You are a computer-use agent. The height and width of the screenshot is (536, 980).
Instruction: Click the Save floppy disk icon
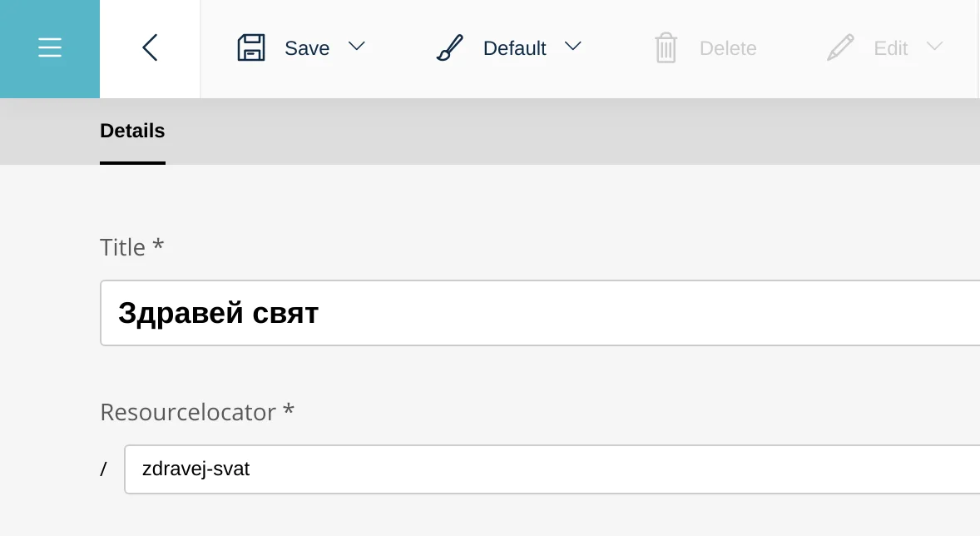[x=251, y=47]
